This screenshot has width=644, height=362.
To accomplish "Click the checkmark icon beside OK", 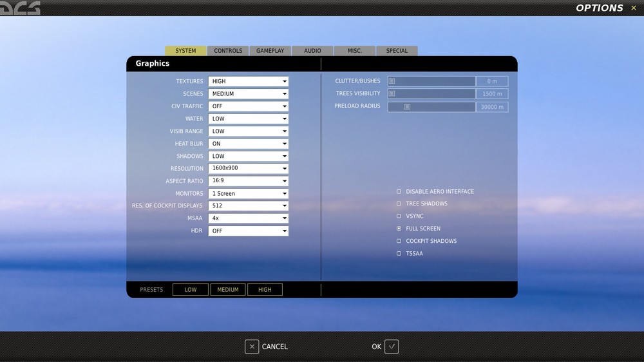I will click(392, 347).
